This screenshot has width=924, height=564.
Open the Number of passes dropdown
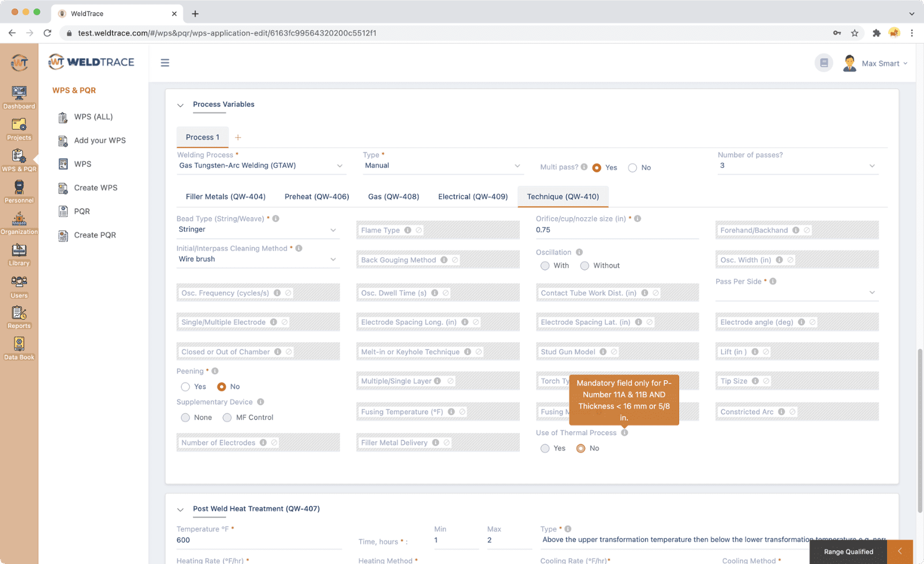[797, 166]
